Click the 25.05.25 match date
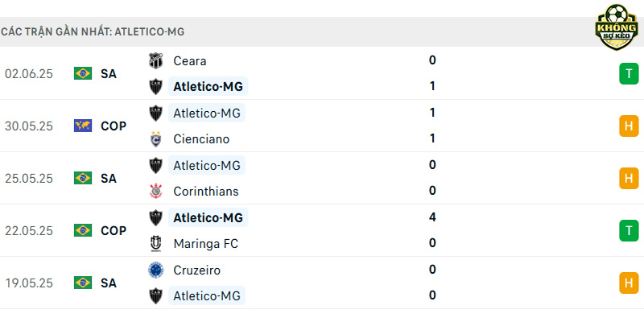Image resolution: width=644 pixels, height=322 pixels. click(x=29, y=179)
